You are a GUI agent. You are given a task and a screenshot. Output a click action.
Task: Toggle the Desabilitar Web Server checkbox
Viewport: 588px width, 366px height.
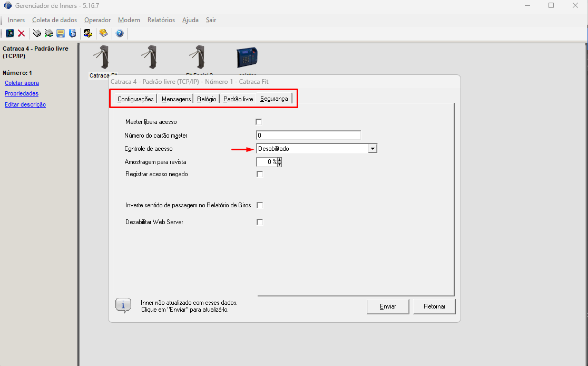pyautogui.click(x=259, y=222)
